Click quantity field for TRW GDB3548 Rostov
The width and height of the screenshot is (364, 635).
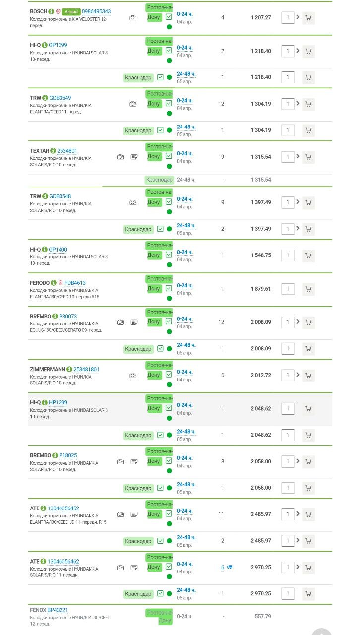point(288,202)
